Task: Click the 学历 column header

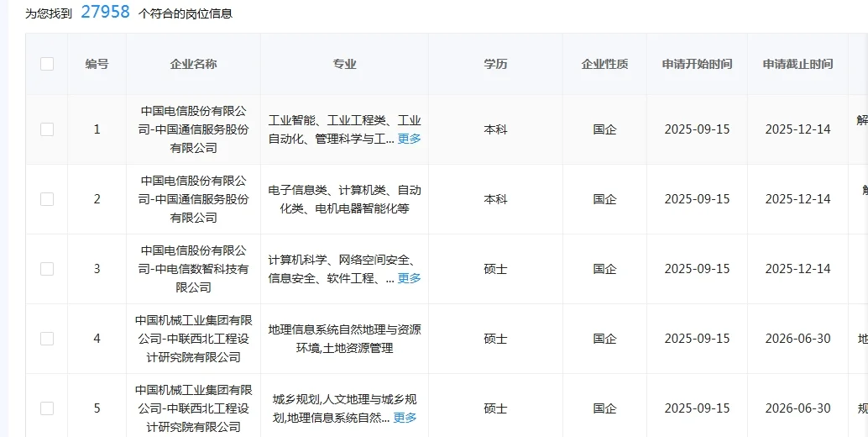Action: coord(495,64)
